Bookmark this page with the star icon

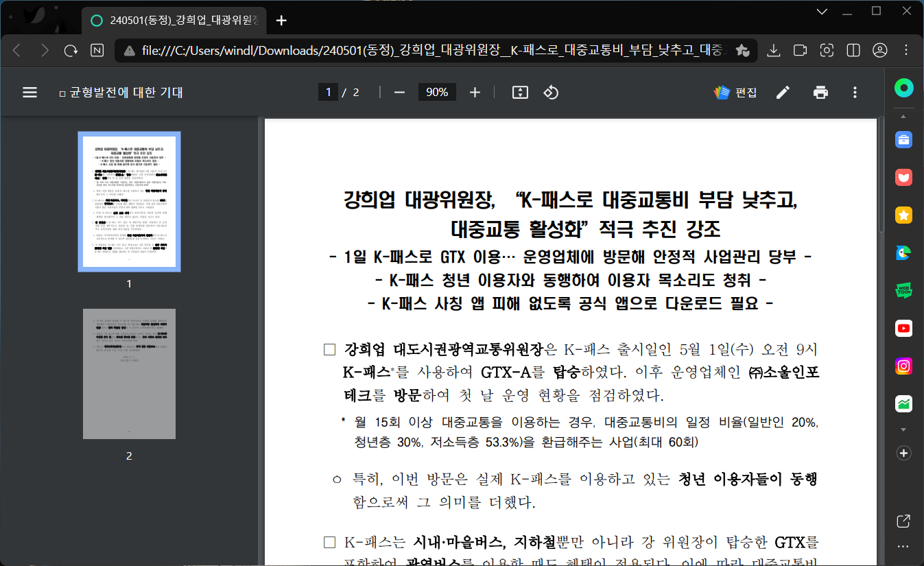[742, 50]
